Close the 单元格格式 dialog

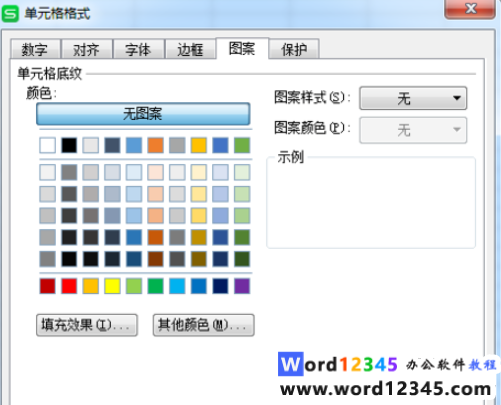[470, 8]
